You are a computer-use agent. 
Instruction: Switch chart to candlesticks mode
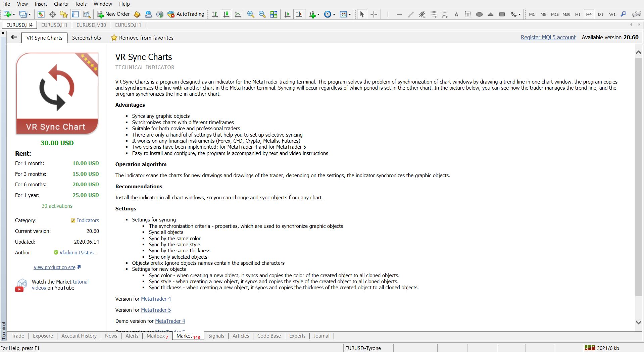tap(227, 14)
